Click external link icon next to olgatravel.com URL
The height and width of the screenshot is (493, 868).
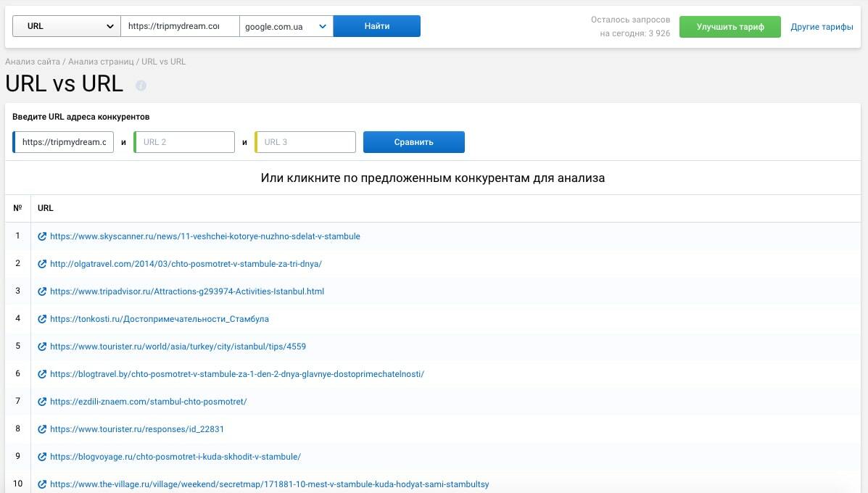tap(42, 264)
